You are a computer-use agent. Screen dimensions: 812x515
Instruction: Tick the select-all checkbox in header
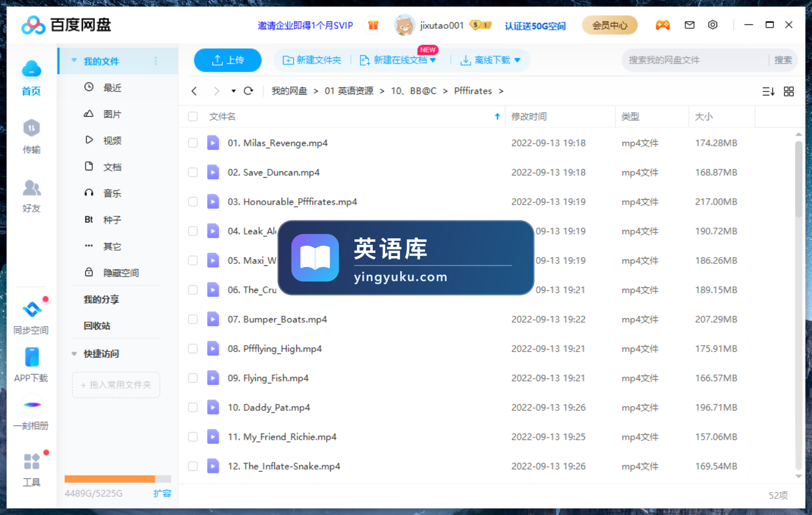point(193,117)
